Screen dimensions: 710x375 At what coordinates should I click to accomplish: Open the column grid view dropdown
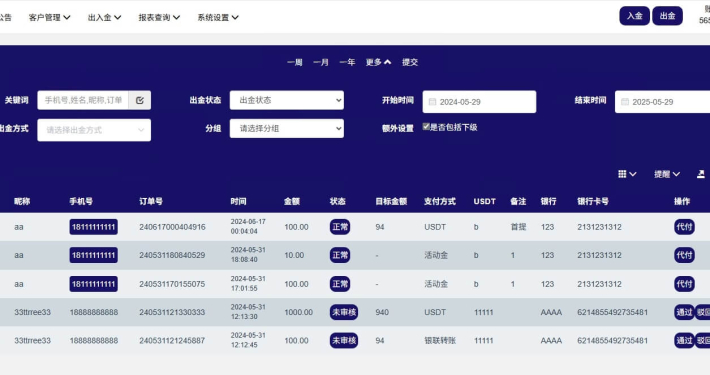click(x=627, y=174)
